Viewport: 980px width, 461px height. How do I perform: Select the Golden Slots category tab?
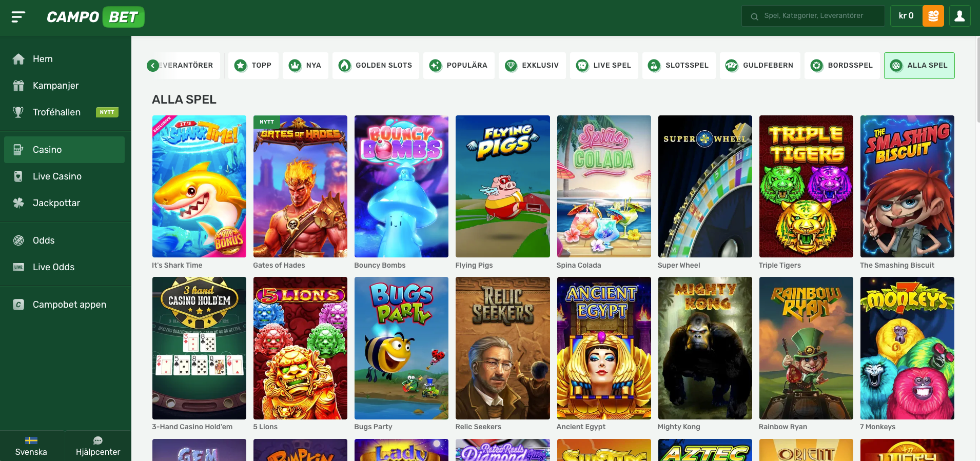[376, 66]
